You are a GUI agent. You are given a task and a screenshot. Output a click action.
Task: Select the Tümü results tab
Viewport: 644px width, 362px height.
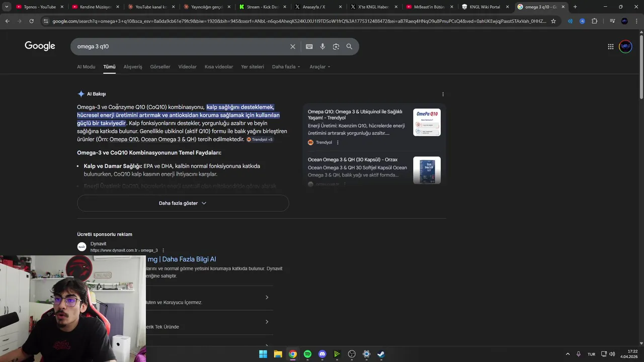pos(109,67)
